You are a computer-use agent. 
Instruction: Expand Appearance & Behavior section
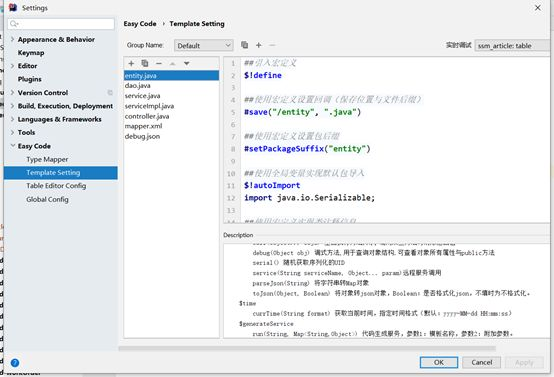(12, 39)
